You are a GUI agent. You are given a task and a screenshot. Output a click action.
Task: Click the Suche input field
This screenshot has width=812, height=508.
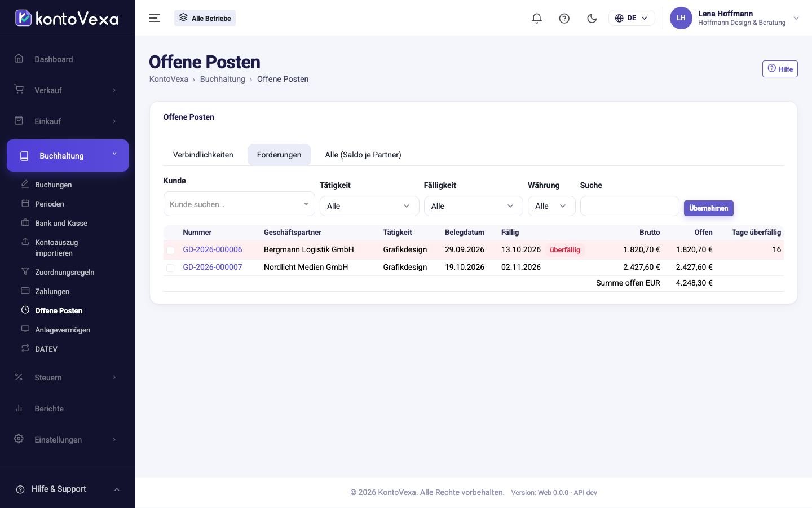tap(629, 206)
